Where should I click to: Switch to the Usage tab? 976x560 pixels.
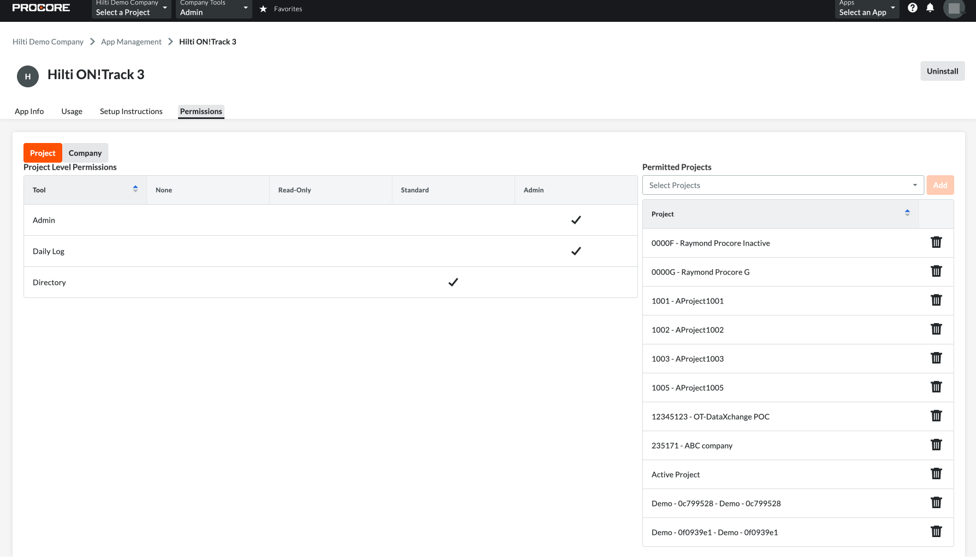(72, 111)
